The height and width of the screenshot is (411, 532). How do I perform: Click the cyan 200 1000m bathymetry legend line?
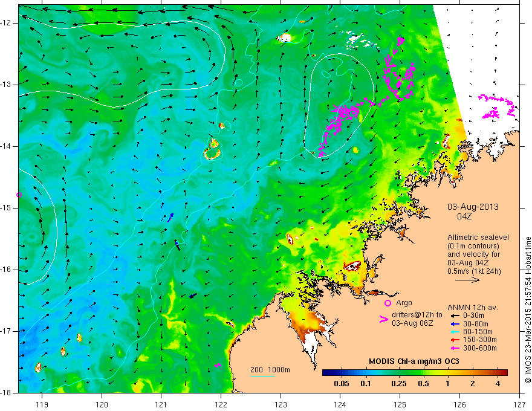262,376
